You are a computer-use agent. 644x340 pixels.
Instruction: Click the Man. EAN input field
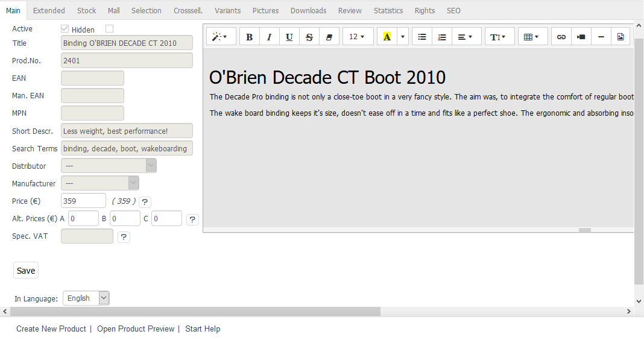click(92, 96)
